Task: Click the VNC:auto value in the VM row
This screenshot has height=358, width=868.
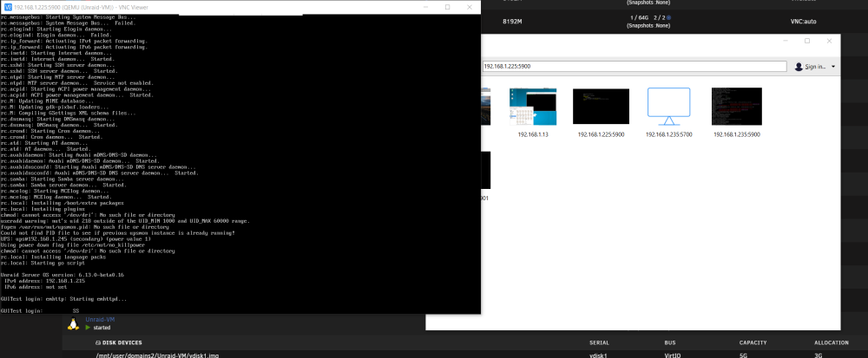Action: click(803, 22)
